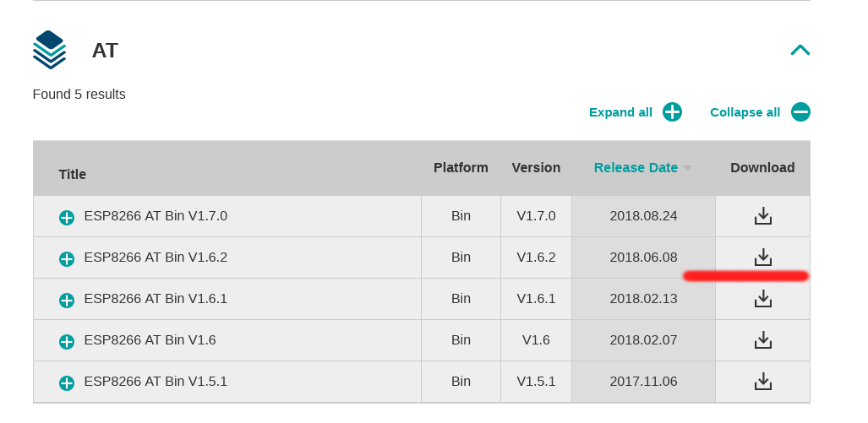Image resolution: width=868 pixels, height=423 pixels.
Task: Click the Bin platform cell for V1.7.0
Action: 461,215
